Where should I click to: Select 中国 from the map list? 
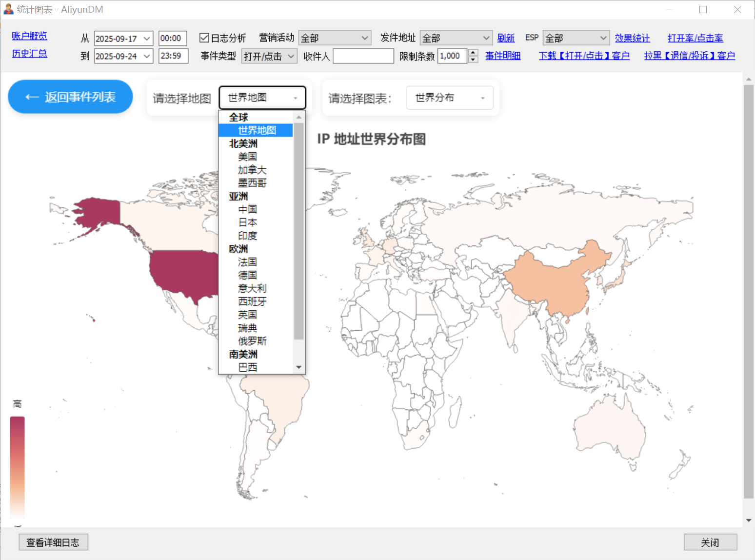tap(247, 209)
